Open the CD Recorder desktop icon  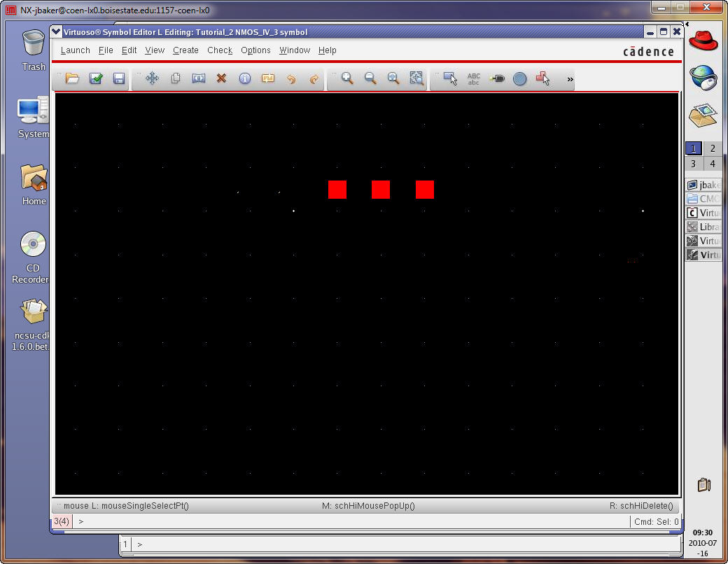[x=31, y=258]
